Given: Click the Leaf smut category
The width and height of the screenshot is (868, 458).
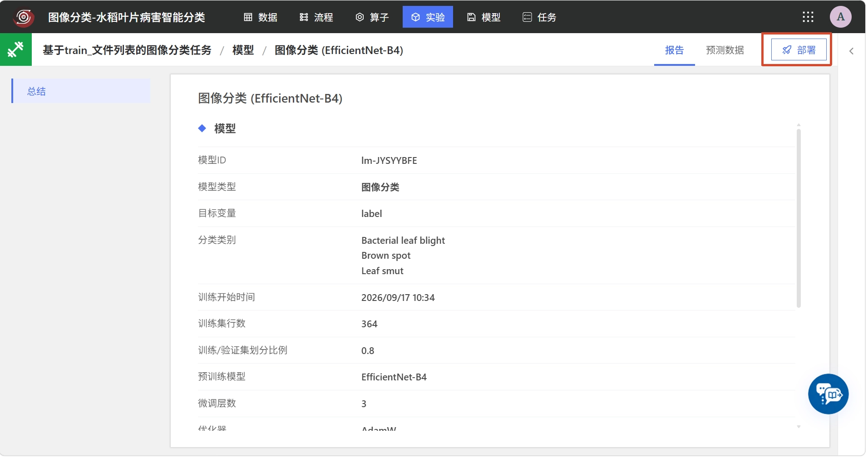Looking at the screenshot, I should pos(382,271).
